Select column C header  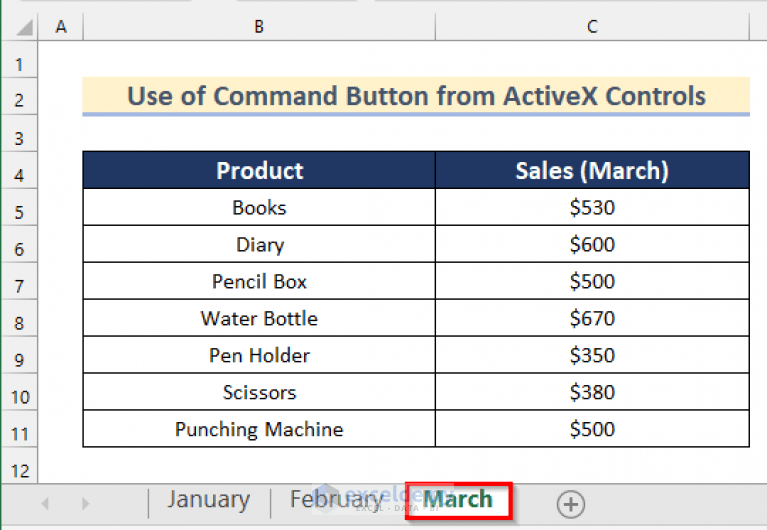pos(592,26)
